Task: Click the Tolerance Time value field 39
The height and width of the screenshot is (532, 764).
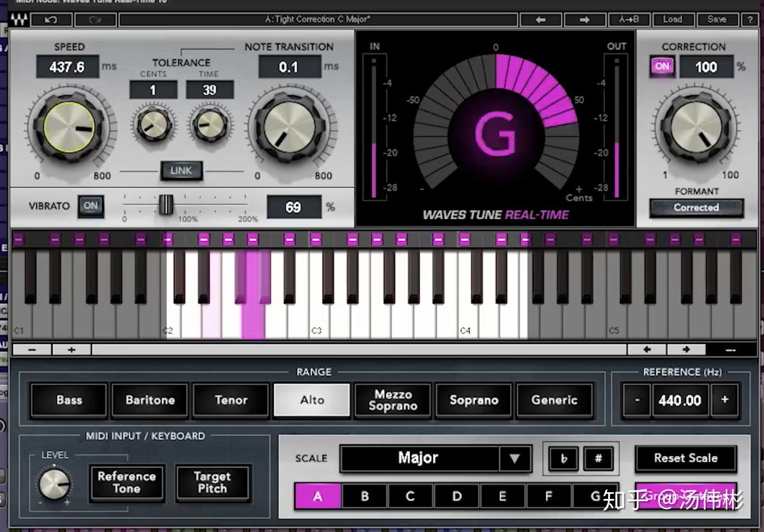Action: pos(210,90)
